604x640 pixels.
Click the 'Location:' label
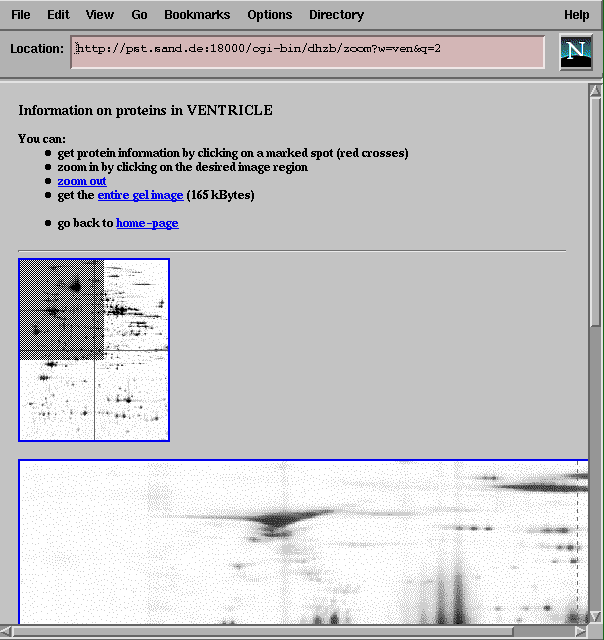37,49
